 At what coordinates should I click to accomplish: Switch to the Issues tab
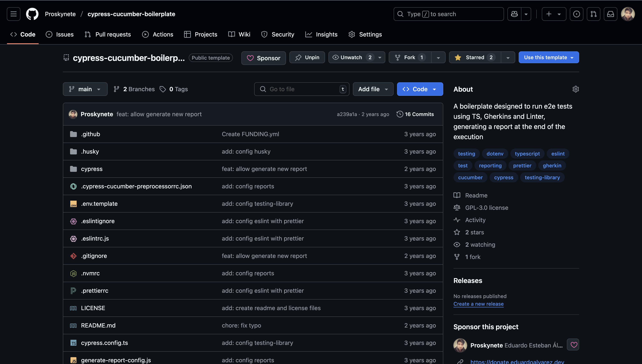coord(59,34)
